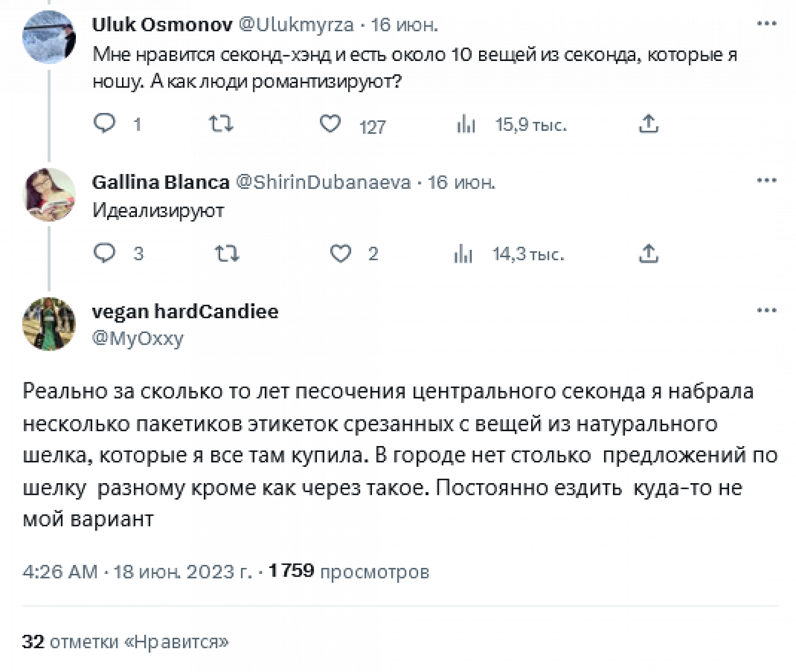Open more options for vegan hardCandiee's tweet
This screenshot has width=796, height=672.
click(x=766, y=311)
